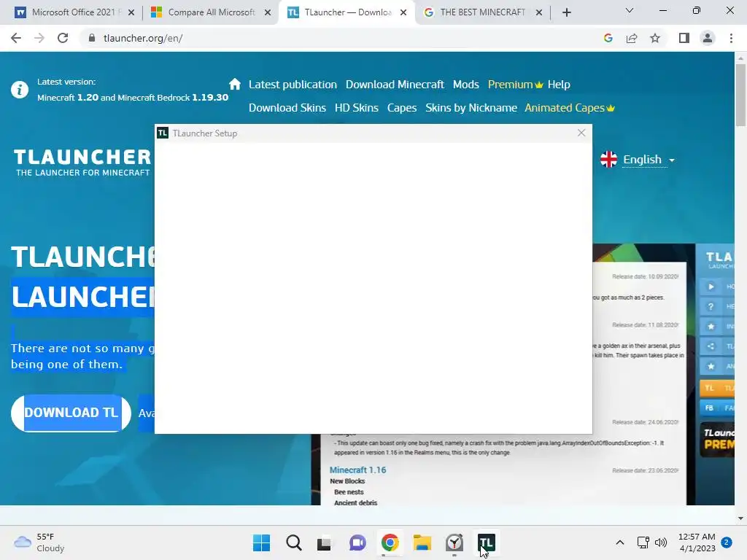Open the Mods menu link
Image resolution: width=747 pixels, height=560 pixels.
pyautogui.click(x=465, y=85)
